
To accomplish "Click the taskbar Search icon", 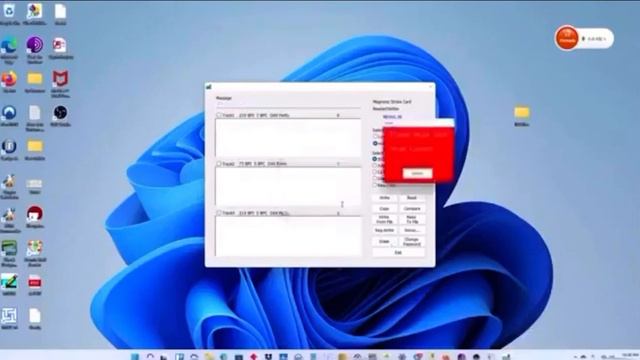I will click(150, 356).
